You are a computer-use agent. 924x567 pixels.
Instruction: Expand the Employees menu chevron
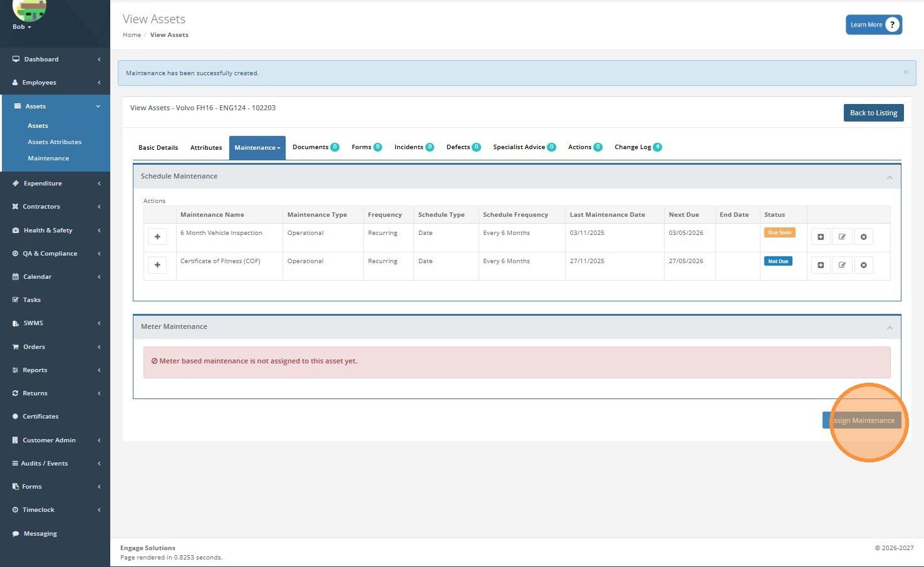pos(99,83)
